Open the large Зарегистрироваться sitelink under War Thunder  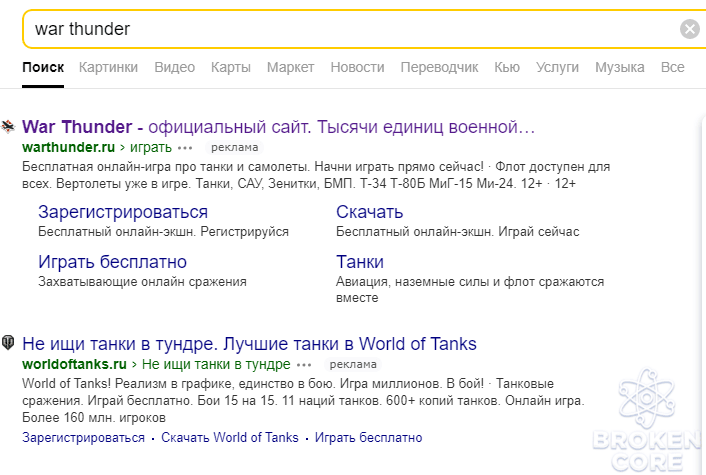pyautogui.click(x=123, y=212)
